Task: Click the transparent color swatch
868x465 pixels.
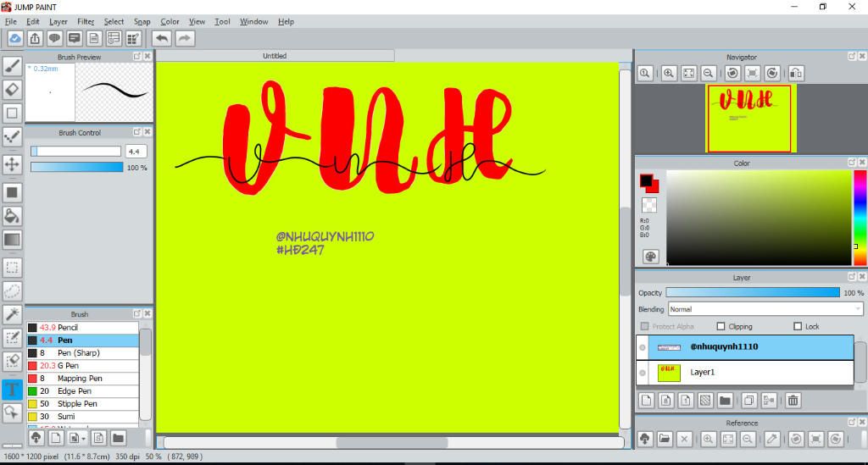Action: tap(649, 205)
